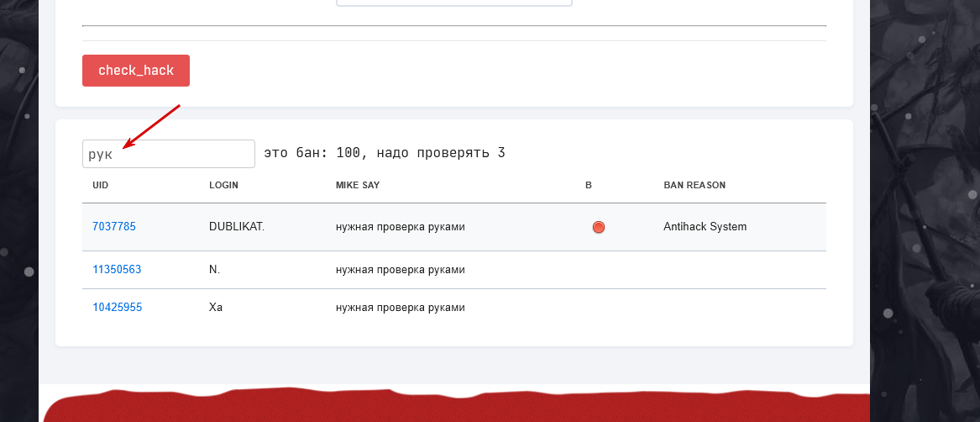Click "нужная проверка руками" in row 7037785

click(400, 227)
